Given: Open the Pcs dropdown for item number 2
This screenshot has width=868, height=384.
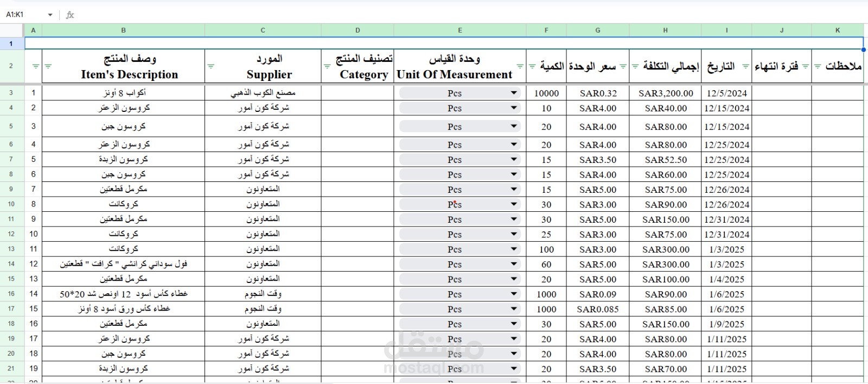Looking at the screenshot, I should click(513, 108).
